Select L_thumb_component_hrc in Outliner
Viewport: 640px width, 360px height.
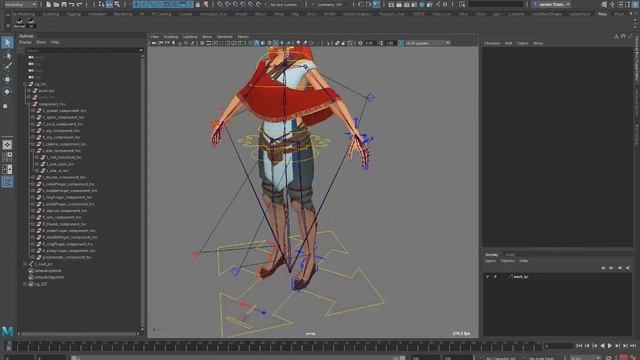(x=64, y=178)
